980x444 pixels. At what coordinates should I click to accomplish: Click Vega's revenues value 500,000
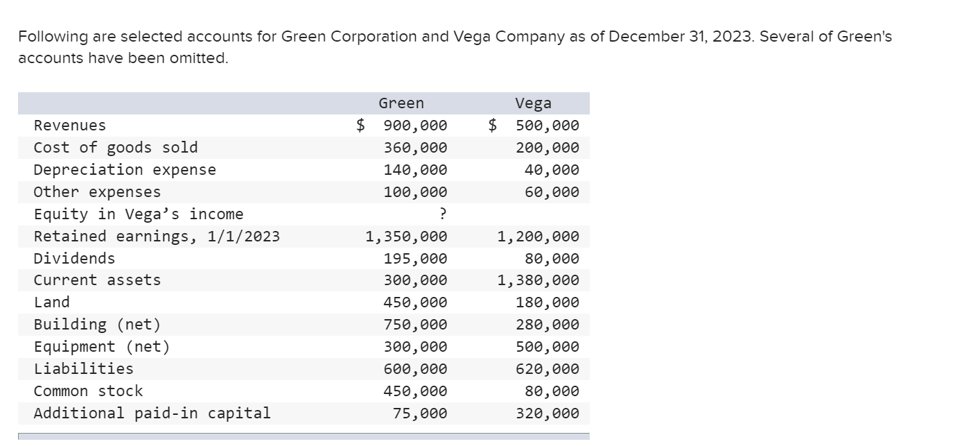[548, 126]
